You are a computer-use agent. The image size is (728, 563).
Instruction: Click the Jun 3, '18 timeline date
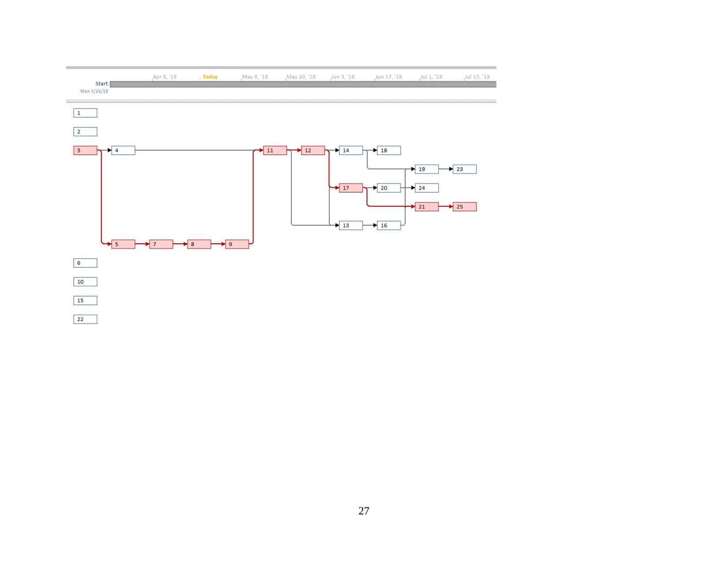click(x=343, y=77)
